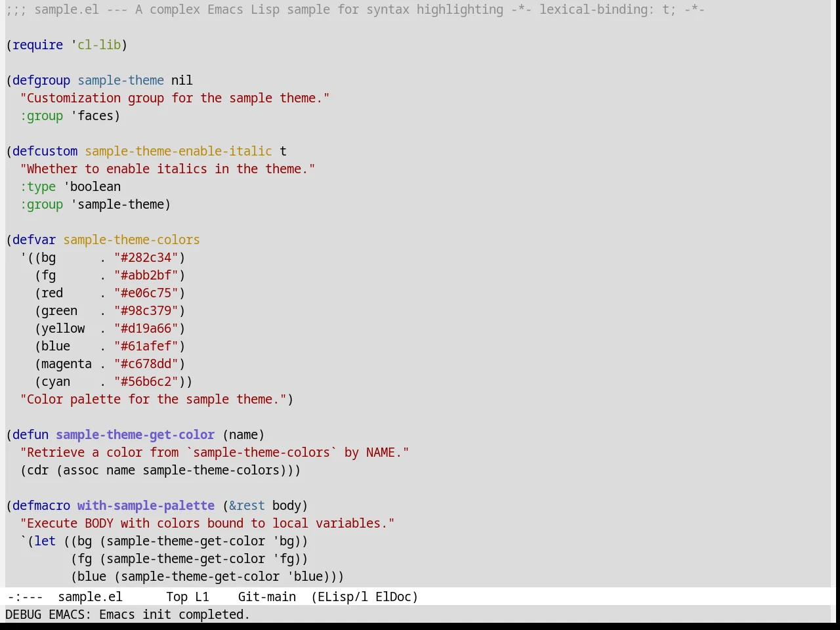Click the color string "#61afef"

146,346
